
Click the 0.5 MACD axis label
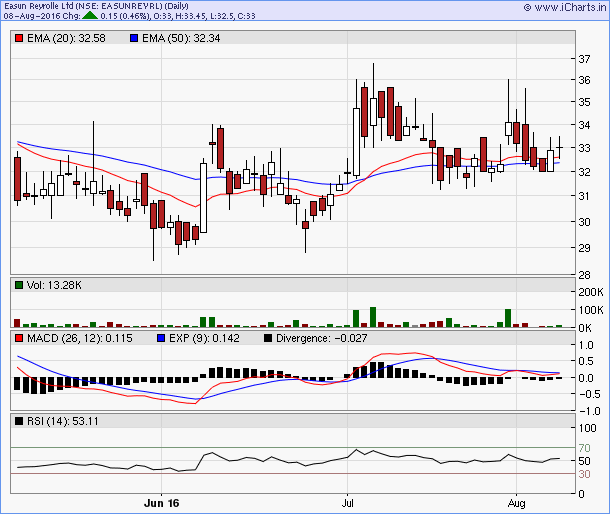[586, 361]
